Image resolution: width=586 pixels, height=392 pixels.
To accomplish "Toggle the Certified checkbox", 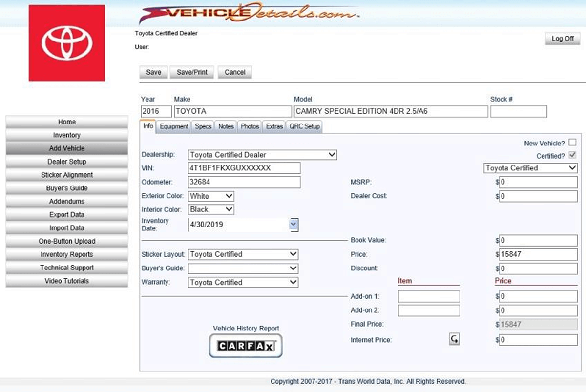I will pos(572,155).
